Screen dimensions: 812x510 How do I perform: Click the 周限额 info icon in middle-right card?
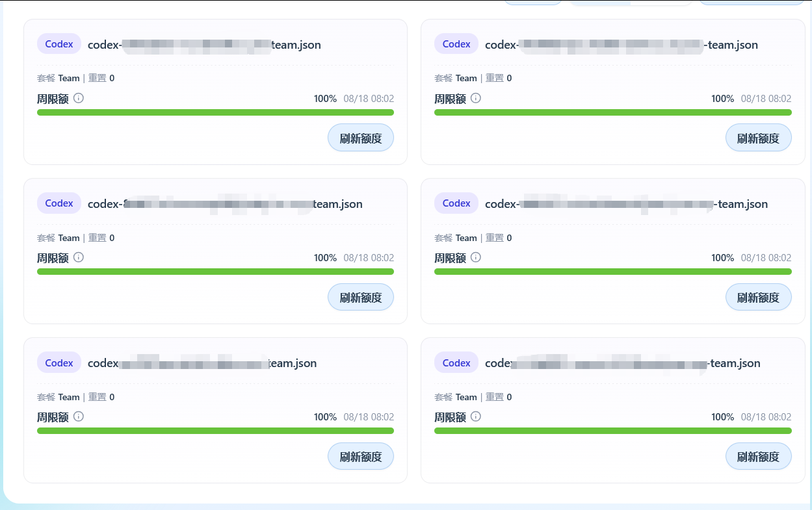point(476,257)
